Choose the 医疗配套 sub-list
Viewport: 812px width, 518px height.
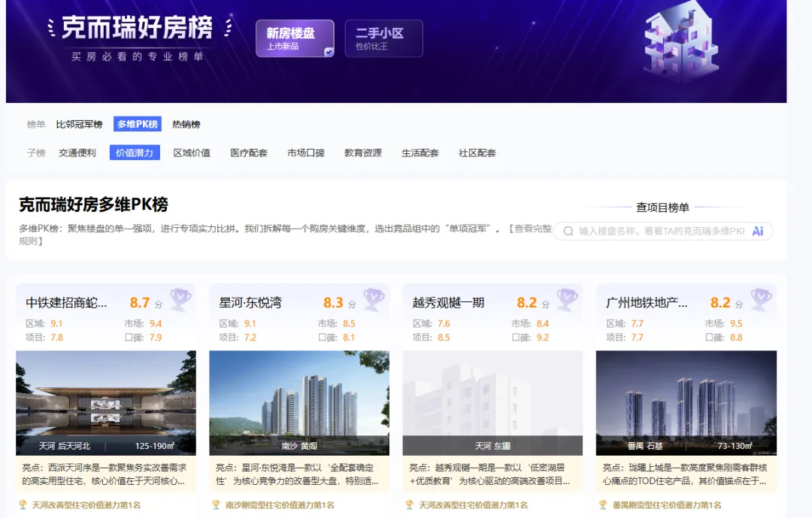(x=249, y=153)
